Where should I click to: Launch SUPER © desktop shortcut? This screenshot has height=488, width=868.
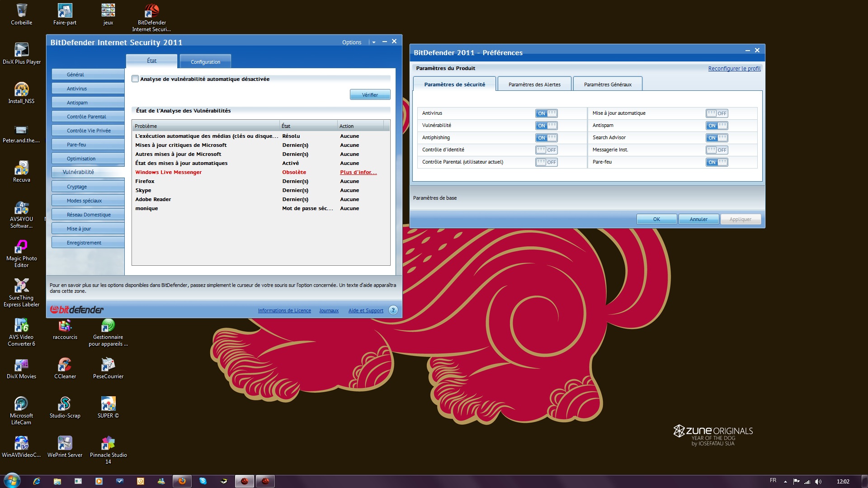pyautogui.click(x=108, y=407)
